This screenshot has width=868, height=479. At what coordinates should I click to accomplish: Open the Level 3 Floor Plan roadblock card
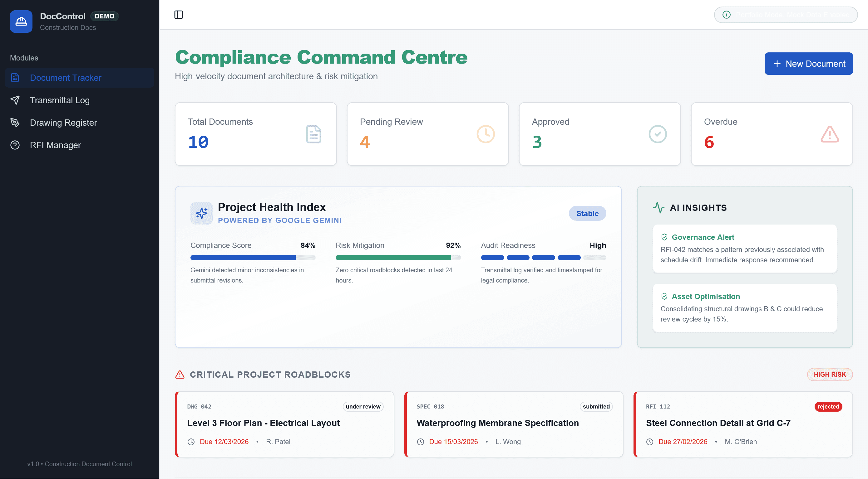285,424
